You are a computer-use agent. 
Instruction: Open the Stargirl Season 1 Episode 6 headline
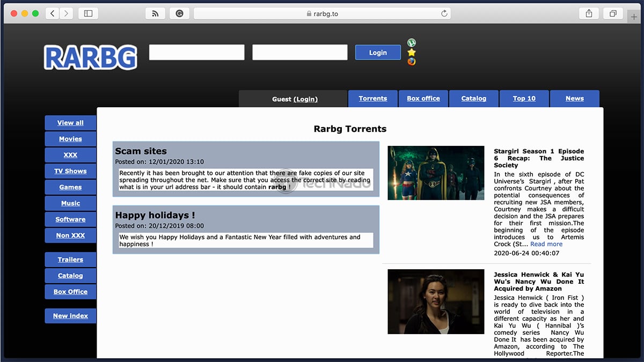(x=539, y=158)
